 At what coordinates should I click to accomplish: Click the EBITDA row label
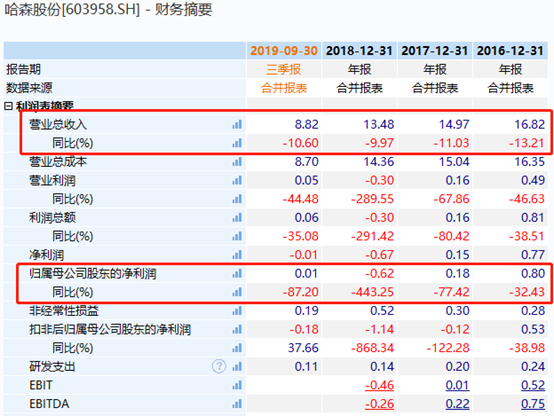point(49,404)
